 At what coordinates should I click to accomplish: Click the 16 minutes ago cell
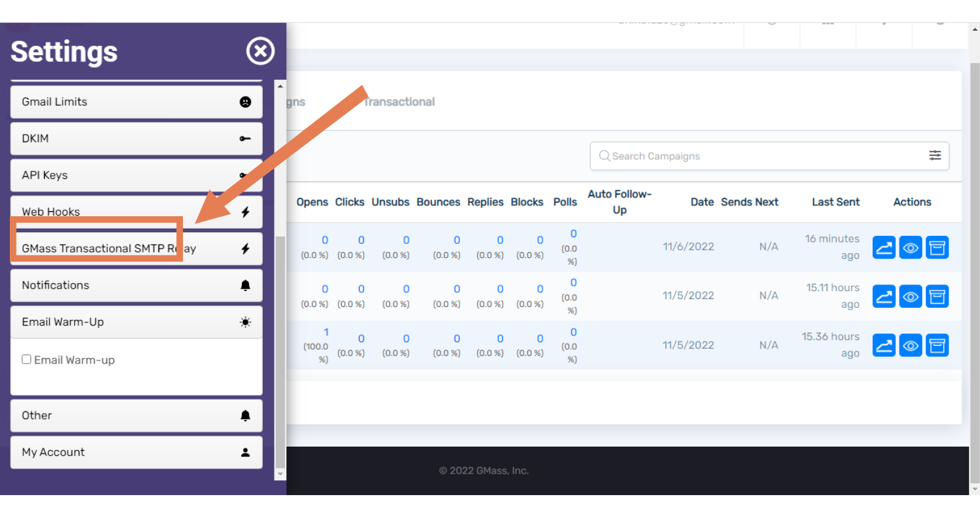click(x=832, y=247)
